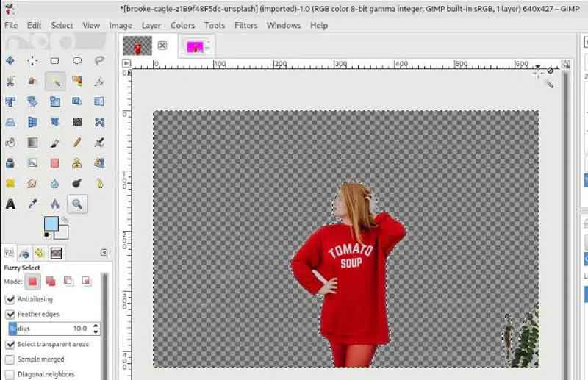Viewport: 588px width, 380px height.
Task: Switch to the Undo History tab
Action: click(40, 253)
